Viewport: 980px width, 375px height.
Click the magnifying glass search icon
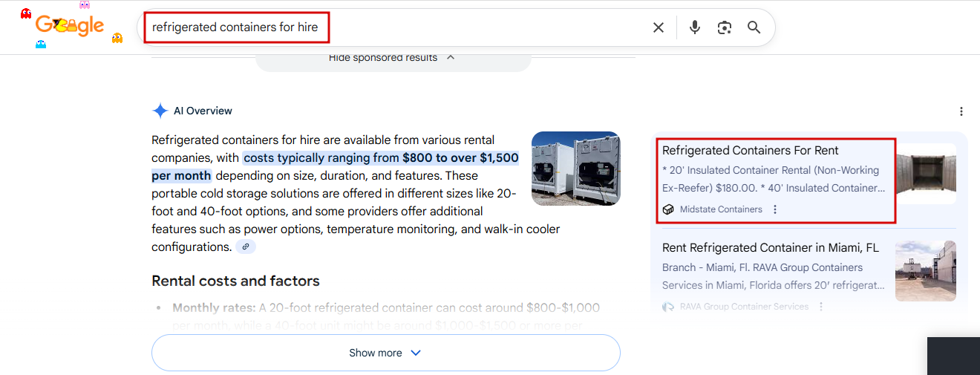click(x=754, y=27)
